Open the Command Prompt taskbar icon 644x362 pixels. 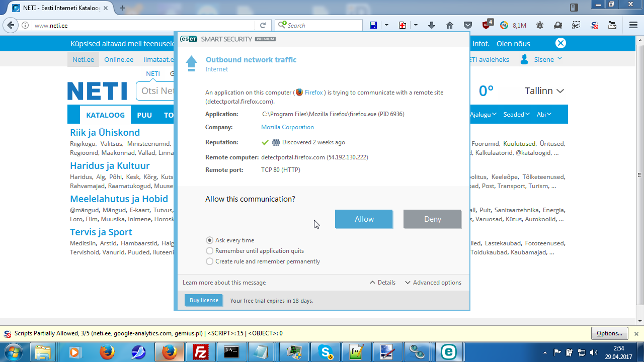[x=232, y=352]
